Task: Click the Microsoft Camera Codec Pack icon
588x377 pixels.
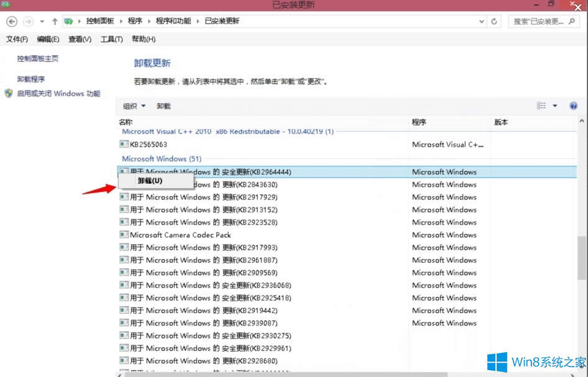Action: [x=124, y=234]
